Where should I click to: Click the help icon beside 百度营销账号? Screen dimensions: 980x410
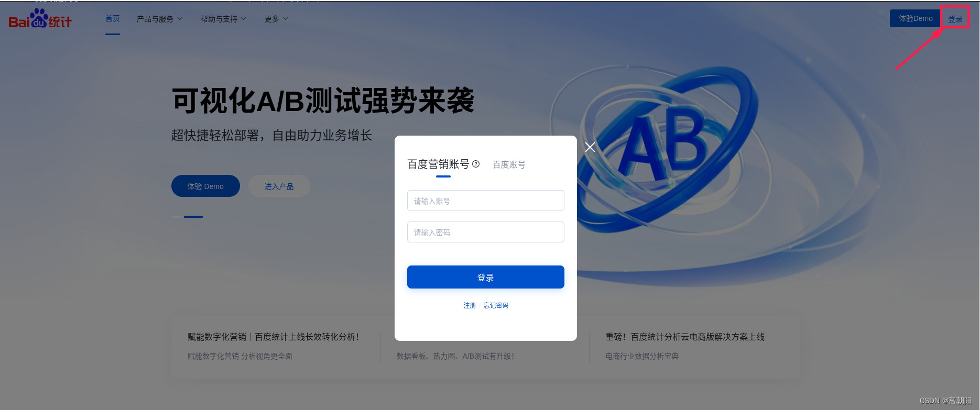pos(476,164)
